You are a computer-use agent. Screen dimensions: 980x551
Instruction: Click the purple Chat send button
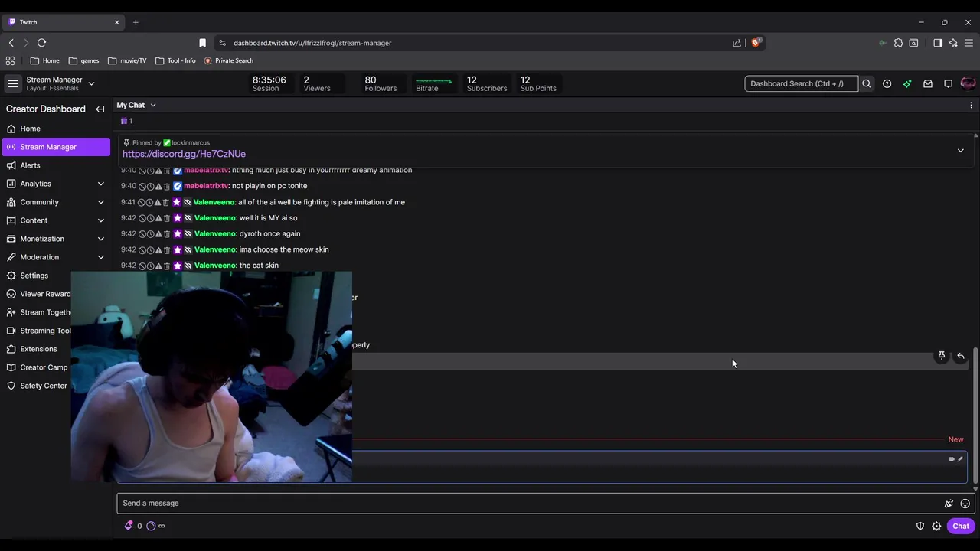tap(961, 526)
